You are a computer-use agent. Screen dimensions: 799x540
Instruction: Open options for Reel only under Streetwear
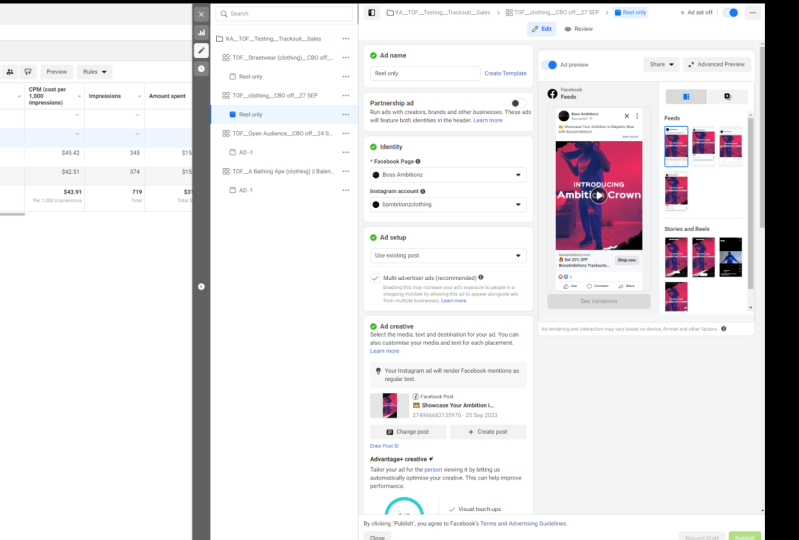coord(346,76)
